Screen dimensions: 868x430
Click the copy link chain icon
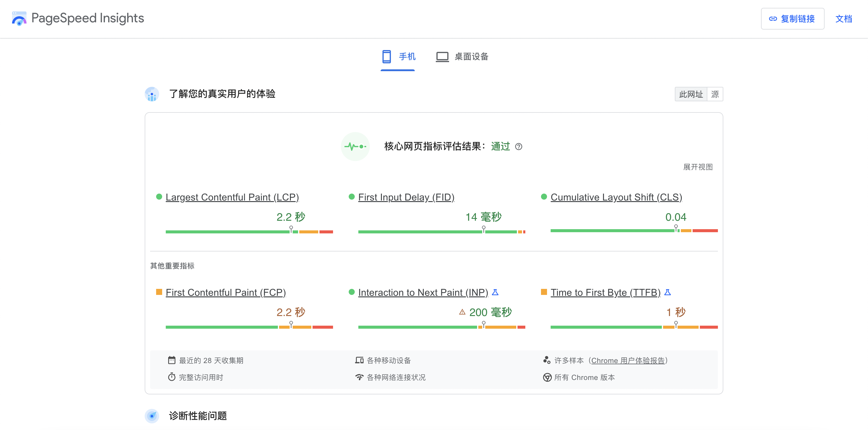(773, 19)
